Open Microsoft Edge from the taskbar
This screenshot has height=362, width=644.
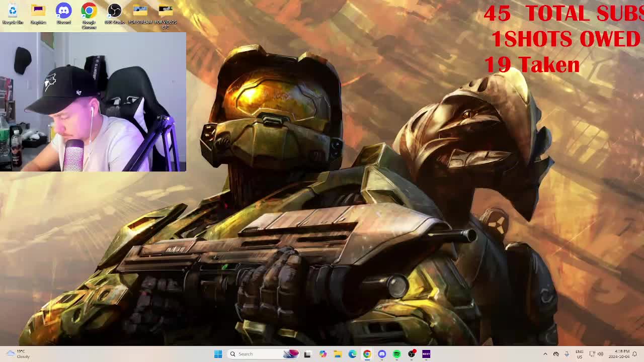[x=352, y=354]
